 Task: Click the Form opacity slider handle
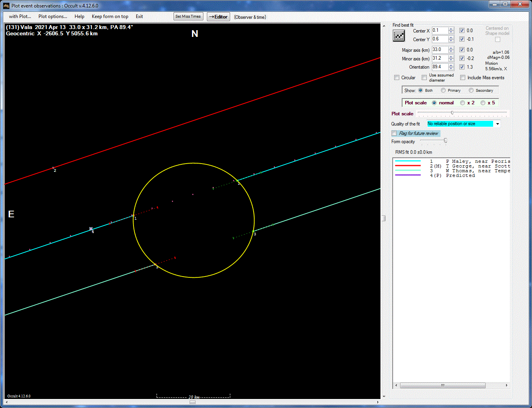pyautogui.click(x=445, y=141)
